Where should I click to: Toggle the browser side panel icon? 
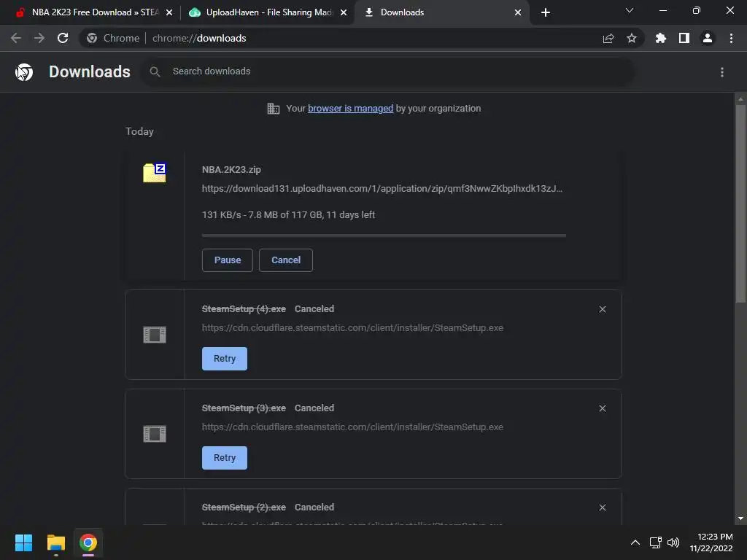pos(684,38)
